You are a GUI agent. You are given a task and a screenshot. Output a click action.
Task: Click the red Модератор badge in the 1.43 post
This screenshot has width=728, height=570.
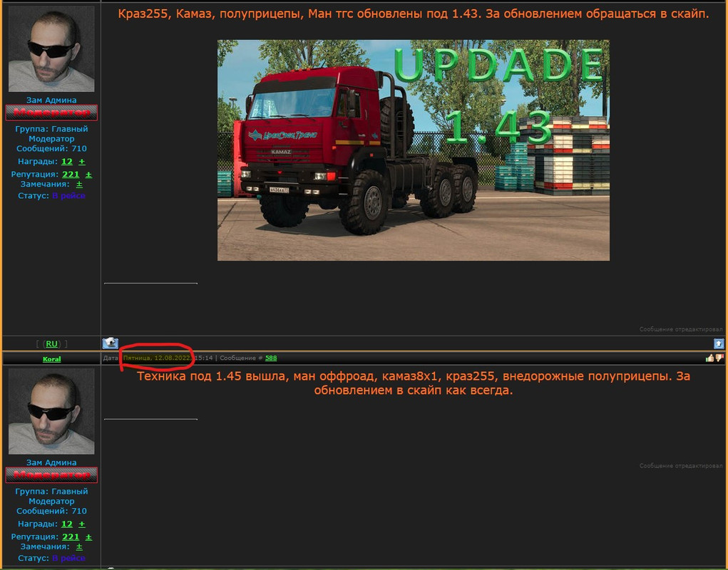click(51, 113)
